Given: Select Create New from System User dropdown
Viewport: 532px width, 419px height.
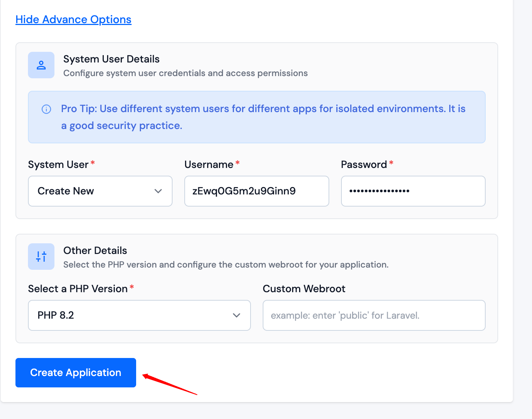Looking at the screenshot, I should (65, 191).
